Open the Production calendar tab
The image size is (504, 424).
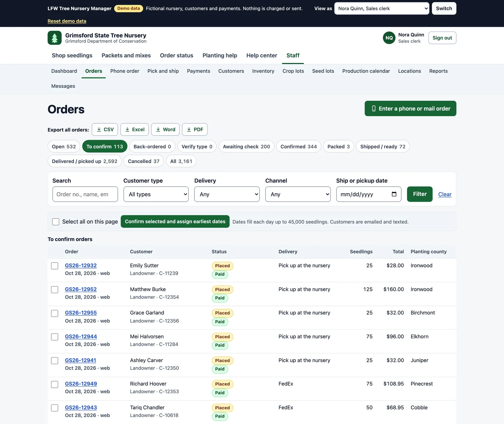[366, 71]
